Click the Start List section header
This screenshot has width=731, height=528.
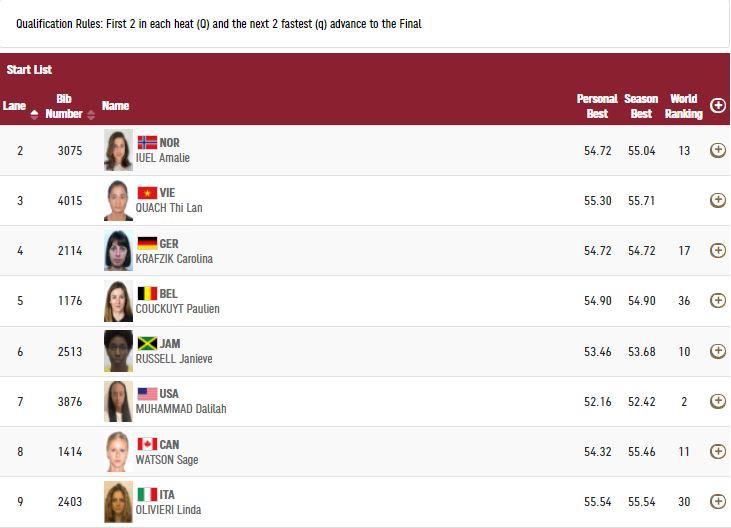(x=29, y=70)
